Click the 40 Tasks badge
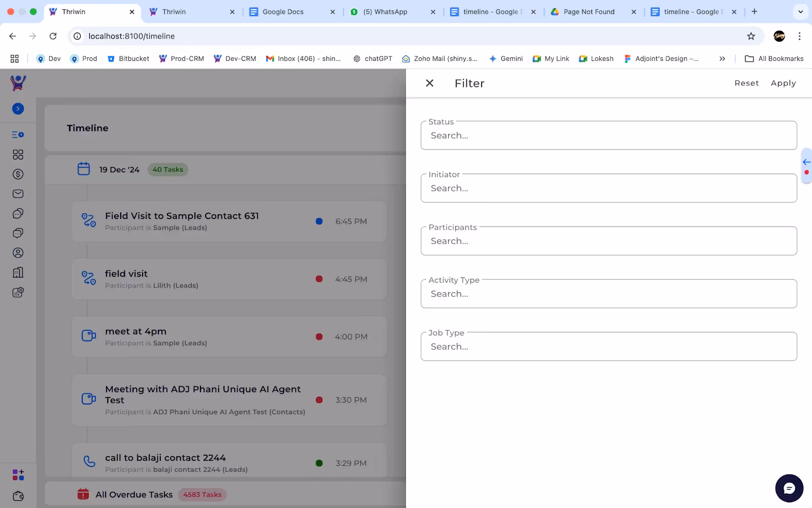The height and width of the screenshot is (508, 812). pos(168,170)
